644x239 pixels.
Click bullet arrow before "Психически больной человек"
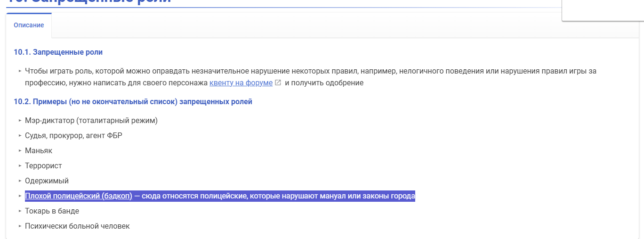tap(20, 226)
